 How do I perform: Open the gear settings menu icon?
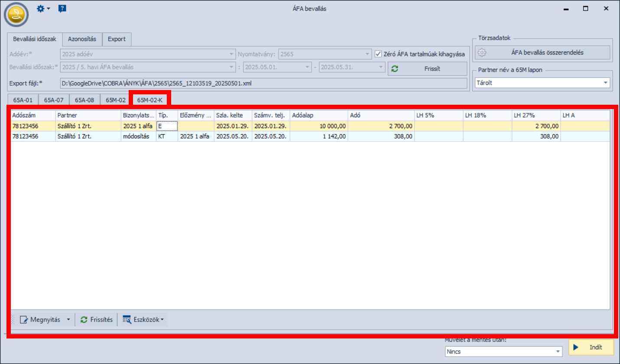click(x=41, y=9)
